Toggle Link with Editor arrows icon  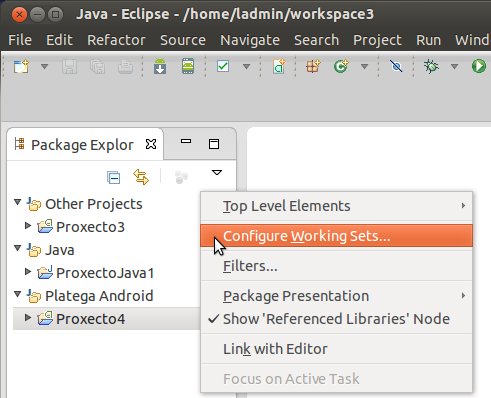coord(141,177)
